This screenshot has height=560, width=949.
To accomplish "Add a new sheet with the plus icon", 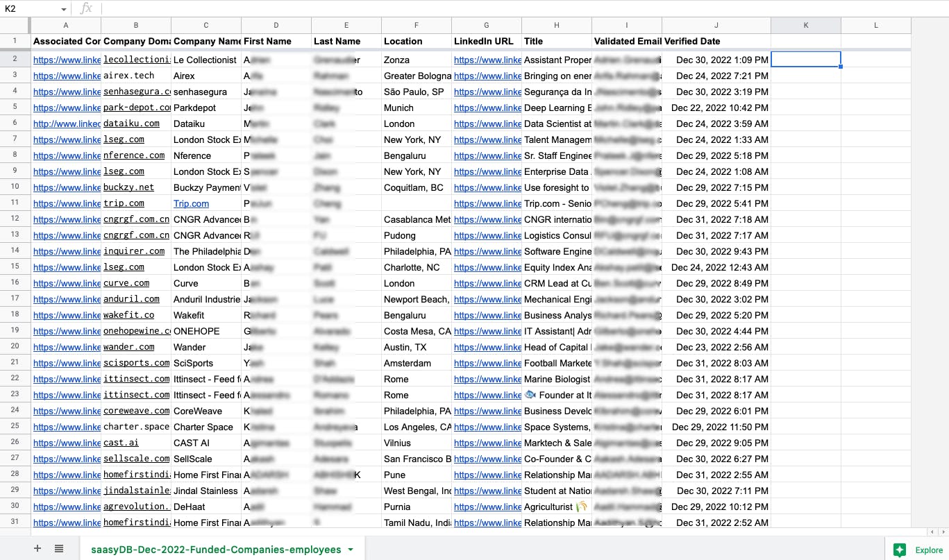I will point(37,549).
